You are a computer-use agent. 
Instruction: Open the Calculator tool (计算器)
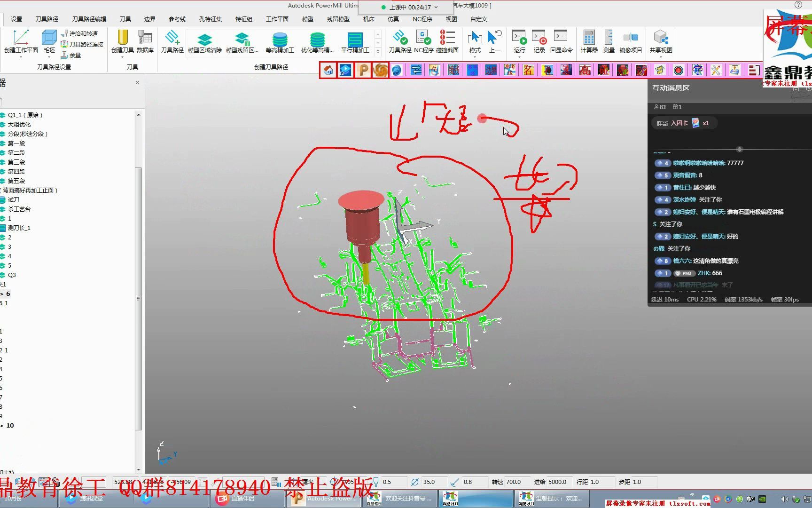589,41
